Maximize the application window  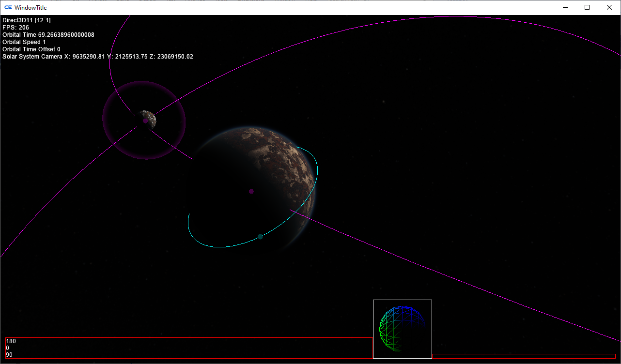587,7
